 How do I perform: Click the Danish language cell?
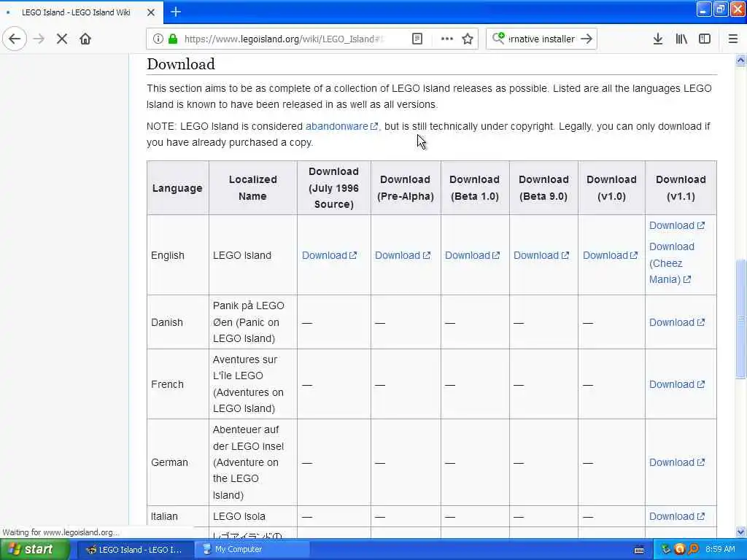[178, 322]
